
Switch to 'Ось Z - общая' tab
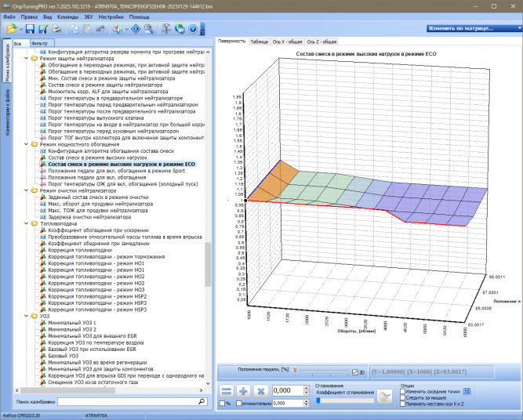pos(321,42)
